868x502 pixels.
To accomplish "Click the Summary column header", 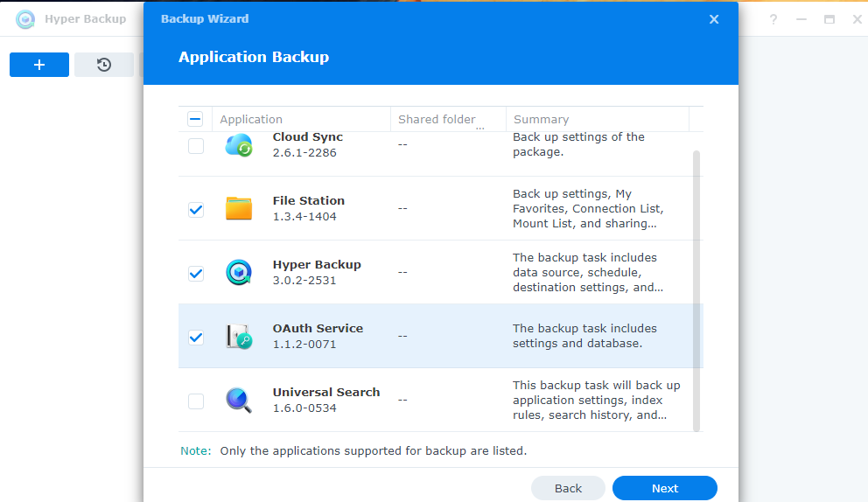I will [x=541, y=119].
